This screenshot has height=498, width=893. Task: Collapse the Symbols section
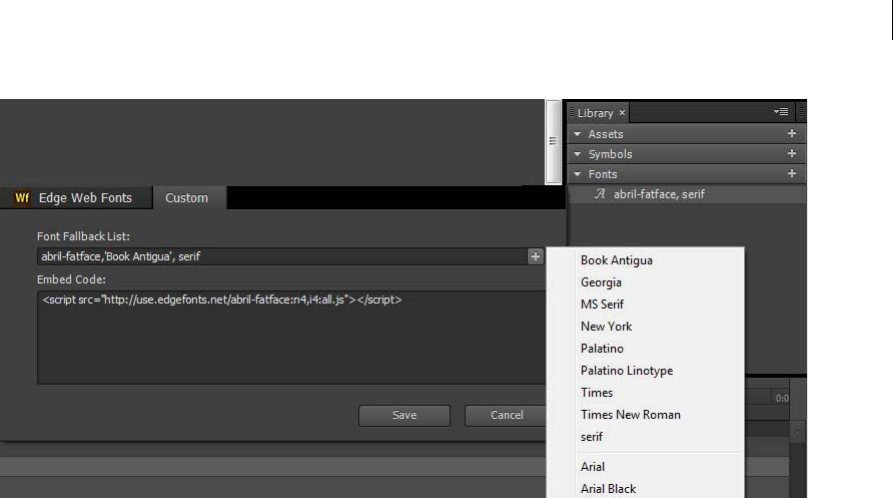click(x=577, y=154)
